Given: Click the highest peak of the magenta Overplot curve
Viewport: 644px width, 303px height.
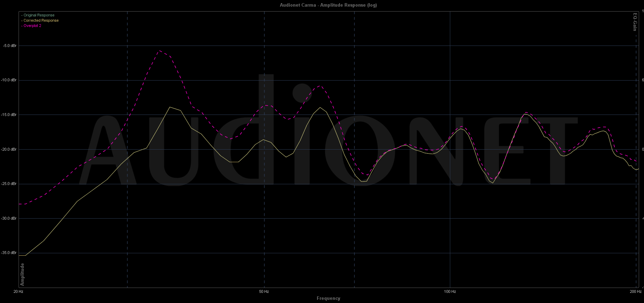Looking at the screenshot, I should click(x=160, y=51).
